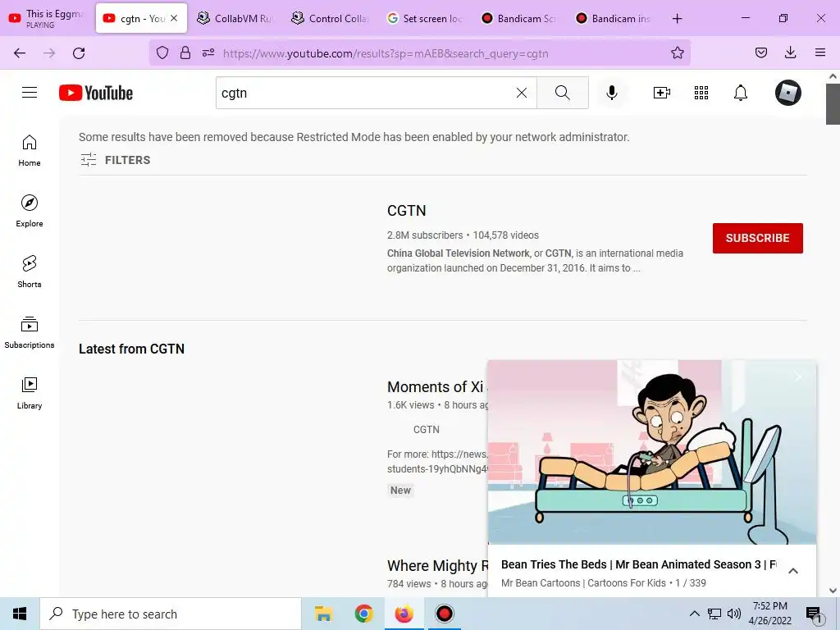Save to Pocket icon

[760, 52]
